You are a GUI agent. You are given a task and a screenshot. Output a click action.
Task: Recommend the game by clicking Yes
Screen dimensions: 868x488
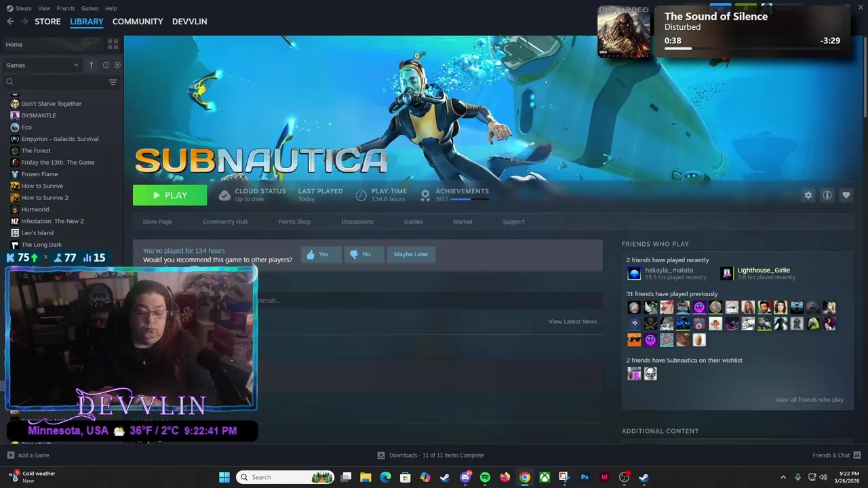(321, 254)
